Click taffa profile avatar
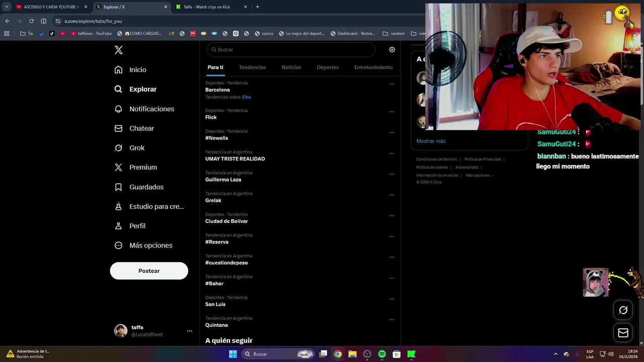The width and height of the screenshot is (644, 362). 121,331
